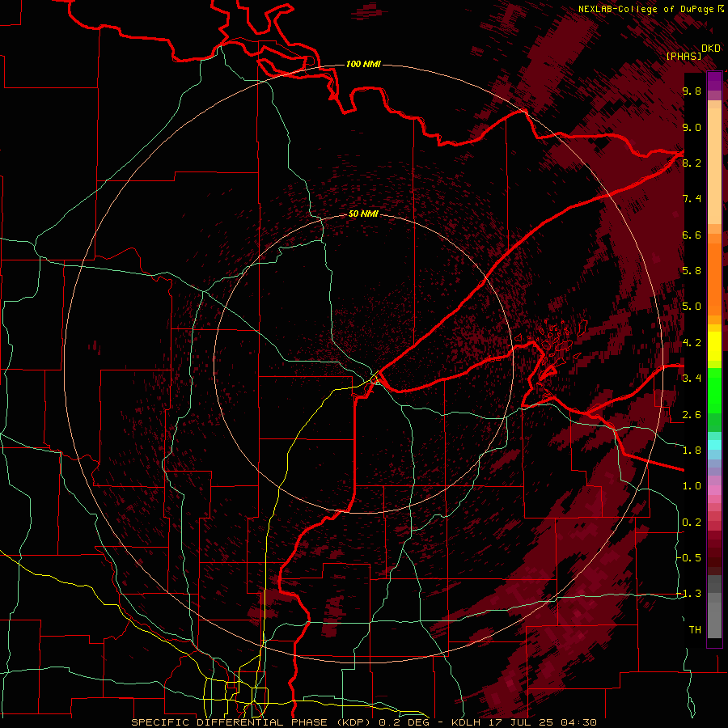This screenshot has width=728, height=728.
Task: Click the 2.6 scale label
Action: (692, 414)
